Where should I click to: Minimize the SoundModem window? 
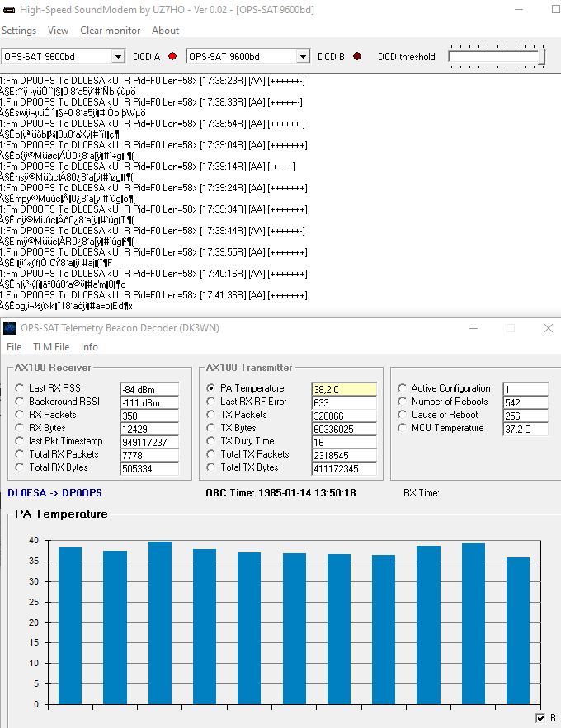(x=520, y=9)
